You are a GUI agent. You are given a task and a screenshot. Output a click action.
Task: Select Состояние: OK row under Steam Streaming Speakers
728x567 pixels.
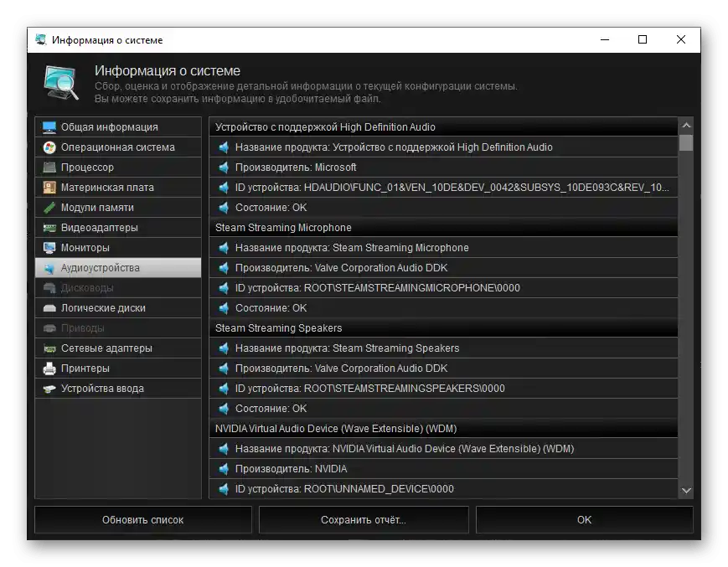tap(443, 409)
